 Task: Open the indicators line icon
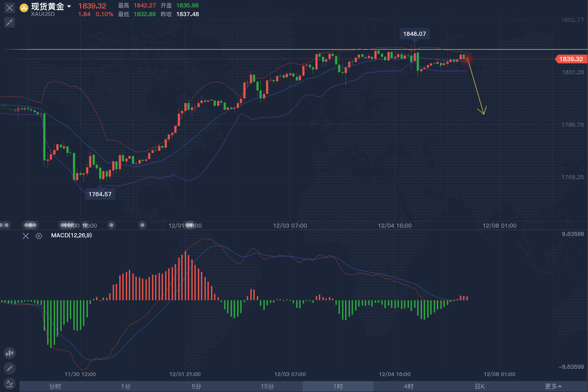(9, 383)
